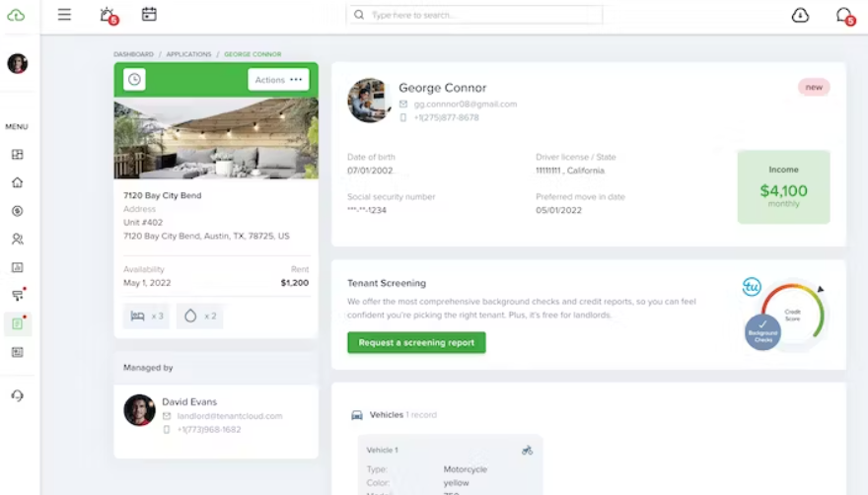Click the rent amount $1,200
This screenshot has width=868, height=495.
coord(295,283)
